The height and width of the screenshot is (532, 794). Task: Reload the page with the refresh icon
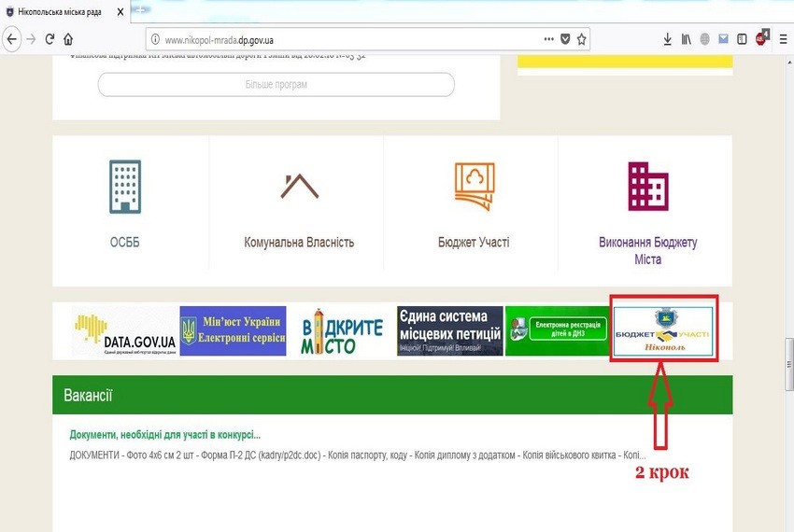point(50,39)
